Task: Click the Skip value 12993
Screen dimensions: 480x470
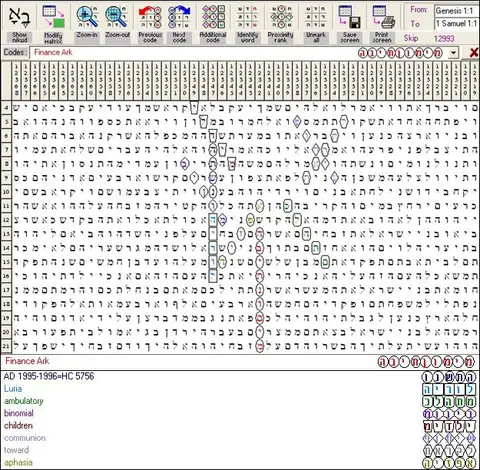Action: pos(444,39)
